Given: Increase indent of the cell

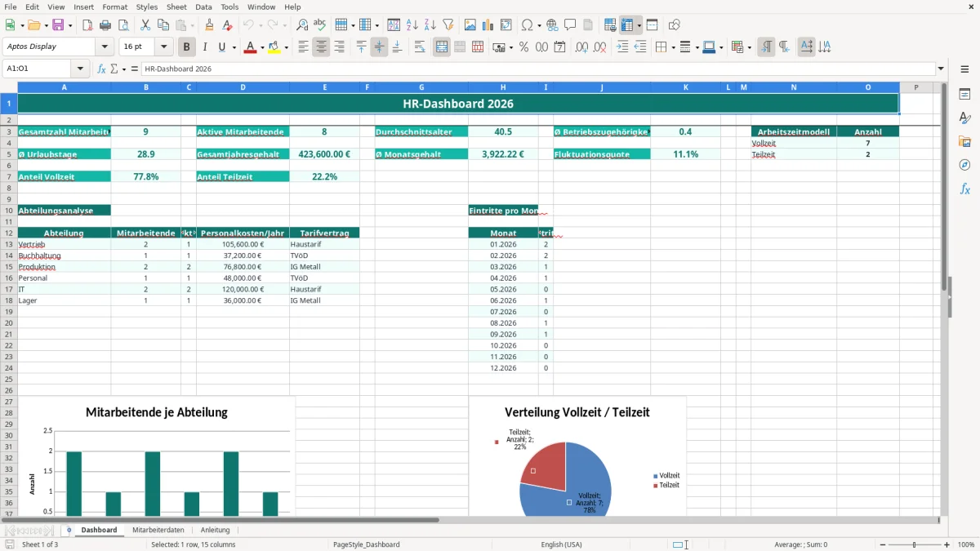Looking at the screenshot, I should click(x=622, y=47).
